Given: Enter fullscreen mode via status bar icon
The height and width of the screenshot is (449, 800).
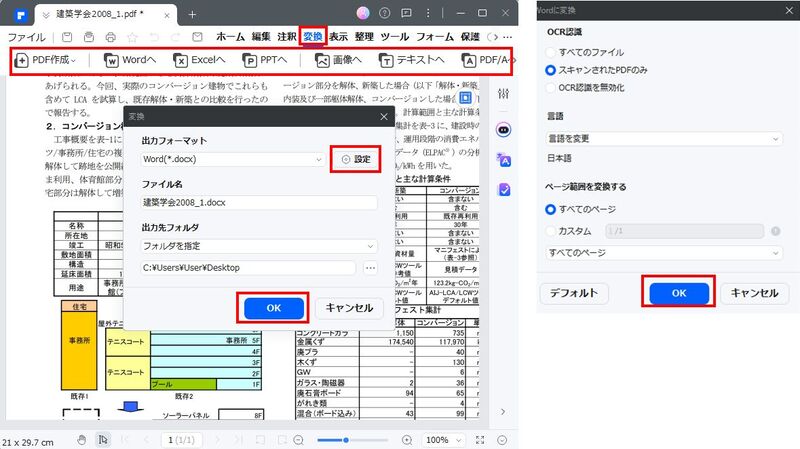Looking at the screenshot, I should tap(480, 440).
